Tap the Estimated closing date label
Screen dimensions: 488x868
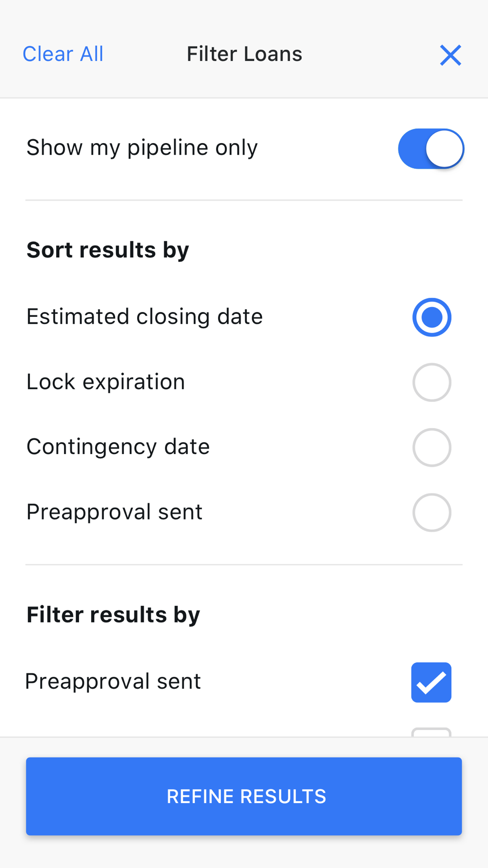pyautogui.click(x=144, y=316)
